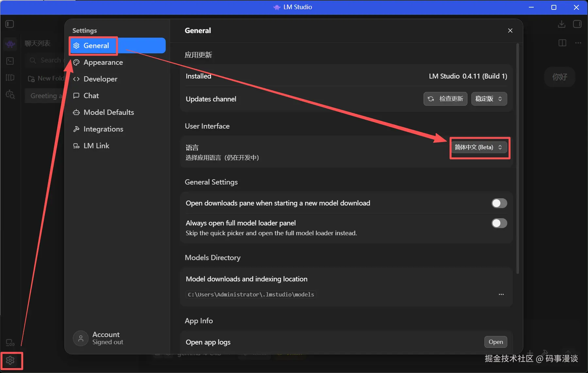
Task: Open the chat more options ellipsis
Action: pos(578,43)
